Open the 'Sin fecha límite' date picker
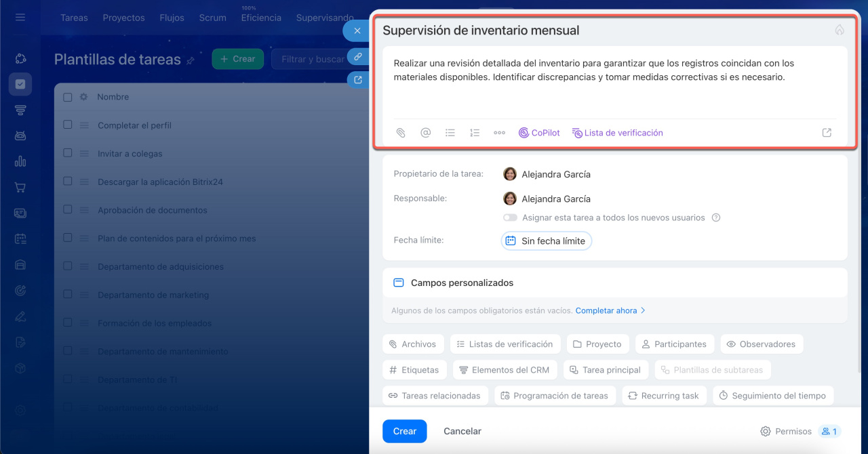868x454 pixels. click(x=547, y=241)
